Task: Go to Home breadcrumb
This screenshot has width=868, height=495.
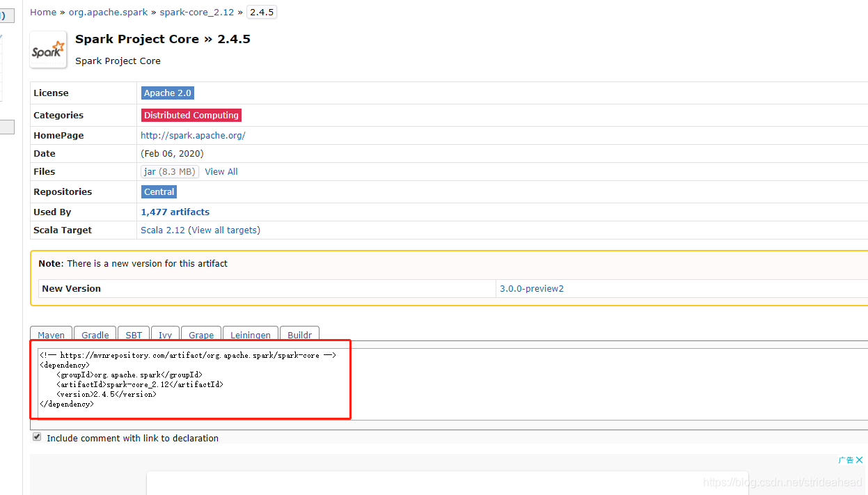Action: click(x=43, y=13)
